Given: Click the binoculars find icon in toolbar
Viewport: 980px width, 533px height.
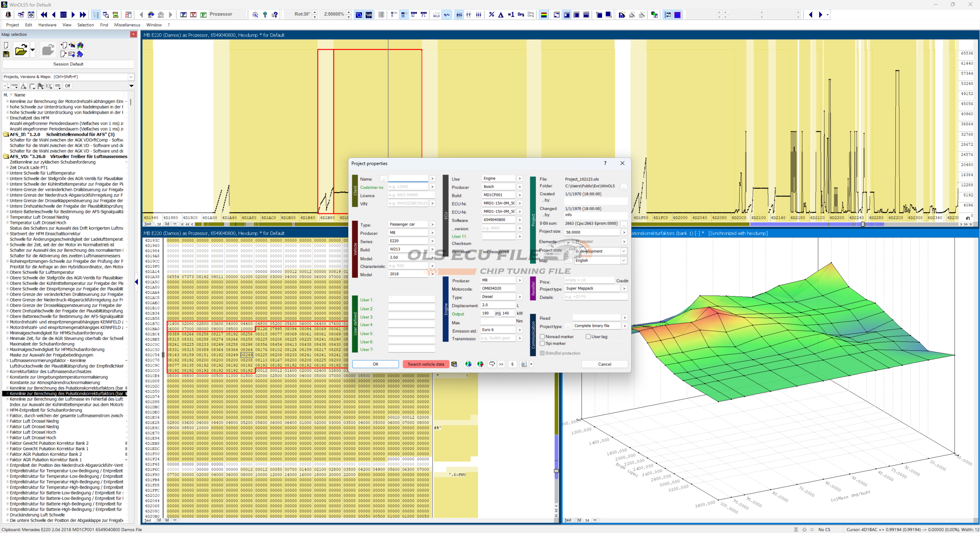Looking at the screenshot, I should click(x=151, y=15).
